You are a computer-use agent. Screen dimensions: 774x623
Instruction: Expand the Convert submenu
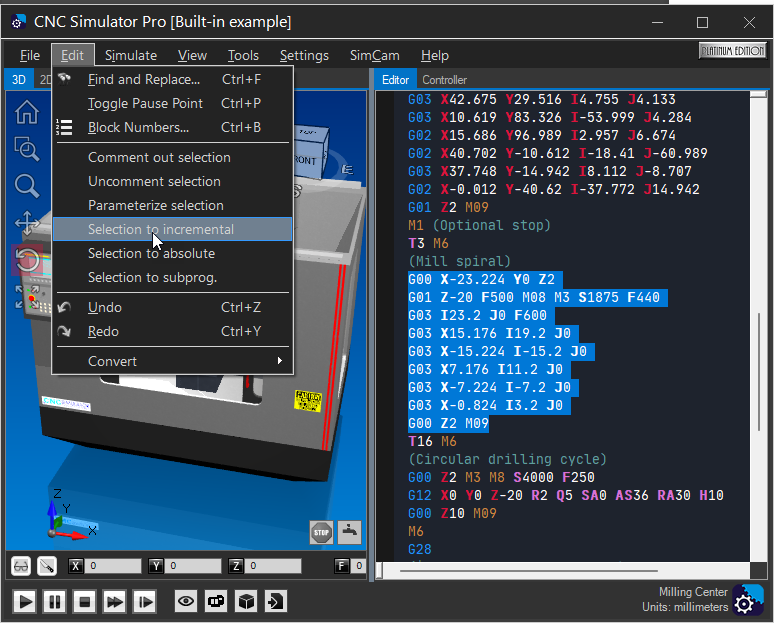[x=172, y=361]
